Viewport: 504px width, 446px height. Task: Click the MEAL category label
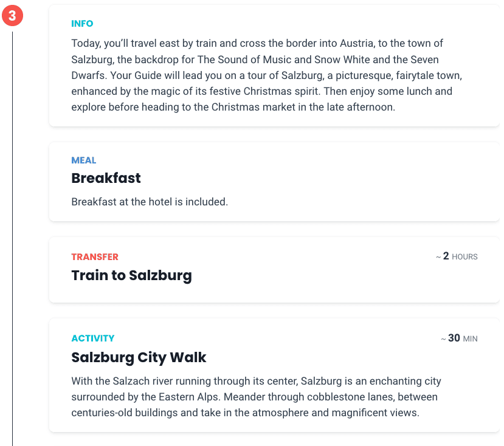point(83,160)
